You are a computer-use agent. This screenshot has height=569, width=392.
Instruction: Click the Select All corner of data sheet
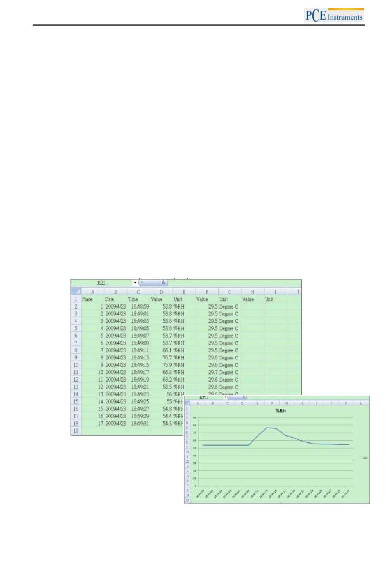click(76, 291)
